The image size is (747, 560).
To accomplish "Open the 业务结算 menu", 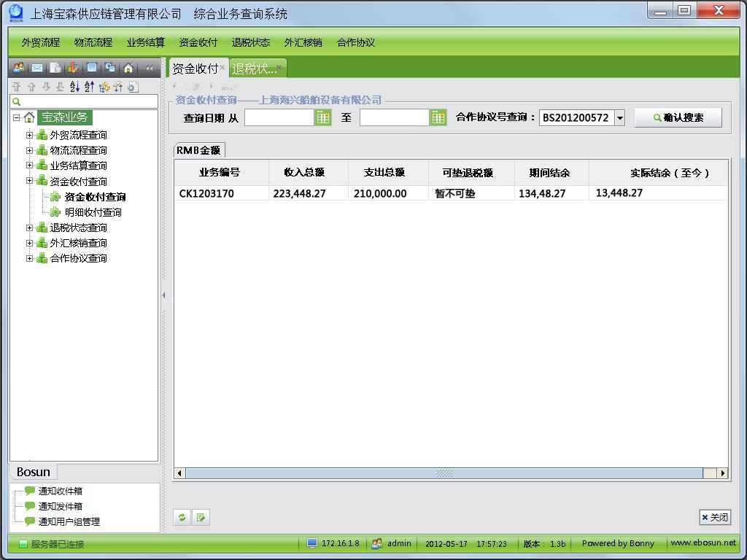I will point(146,42).
